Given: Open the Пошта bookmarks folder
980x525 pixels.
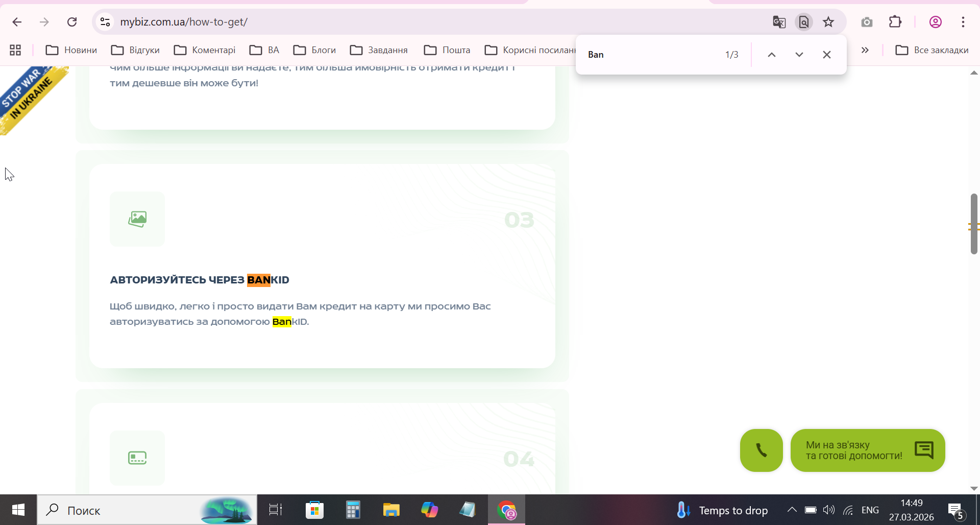Looking at the screenshot, I should point(447,50).
